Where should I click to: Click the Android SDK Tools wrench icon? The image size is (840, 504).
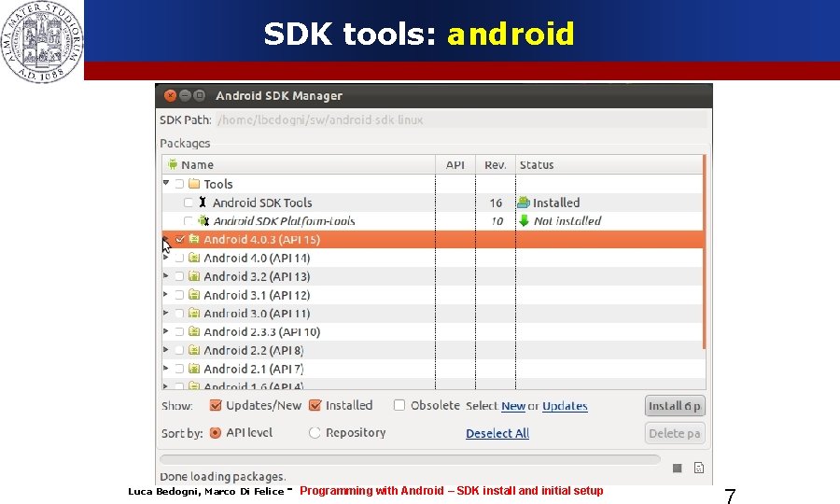[203, 202]
